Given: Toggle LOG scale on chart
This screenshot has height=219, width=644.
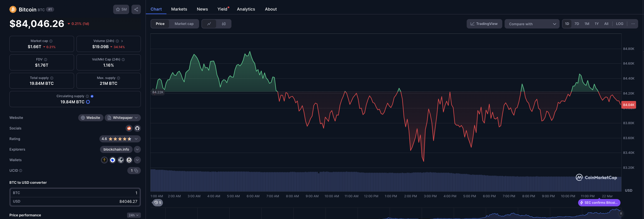Looking at the screenshot, I should click(x=620, y=24).
